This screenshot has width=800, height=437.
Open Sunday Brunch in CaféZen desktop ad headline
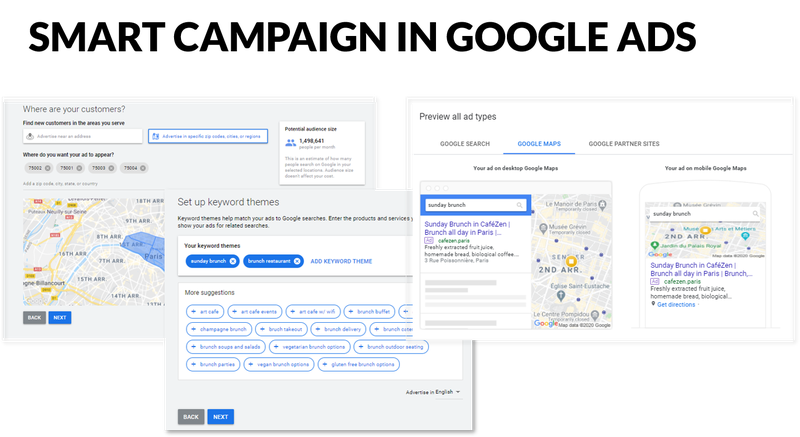(467, 228)
